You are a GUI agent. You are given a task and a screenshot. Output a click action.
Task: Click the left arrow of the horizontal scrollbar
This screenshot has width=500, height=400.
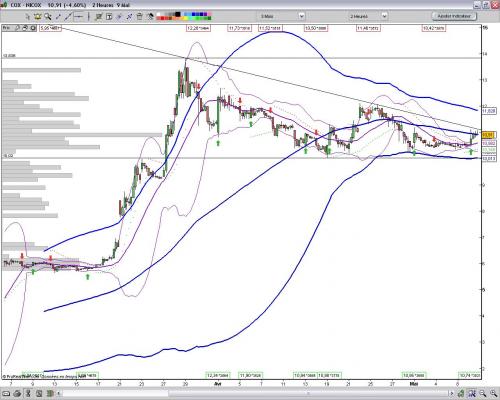(58, 394)
